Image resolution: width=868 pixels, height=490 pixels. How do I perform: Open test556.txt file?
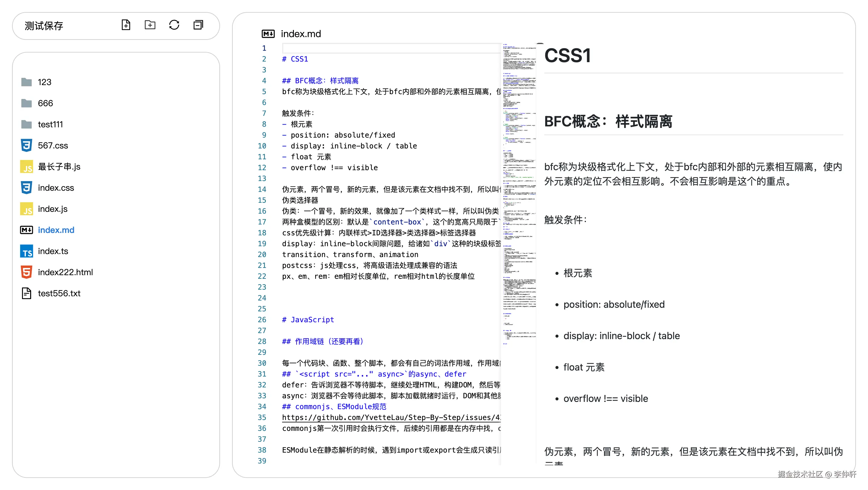click(59, 293)
